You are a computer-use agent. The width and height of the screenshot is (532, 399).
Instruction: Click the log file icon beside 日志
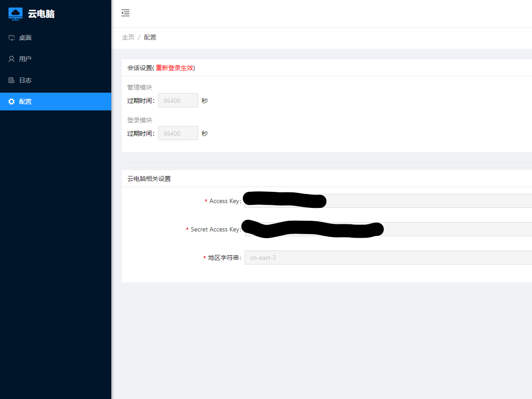coord(12,80)
